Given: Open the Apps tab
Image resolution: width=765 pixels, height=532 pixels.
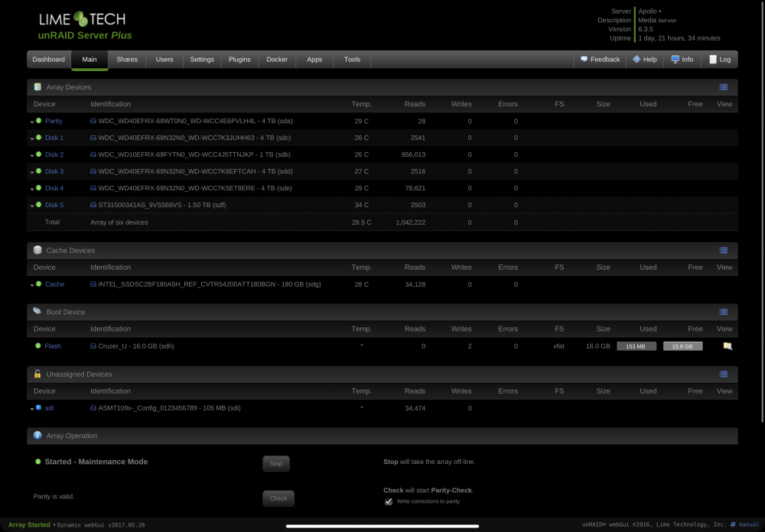Looking at the screenshot, I should click(x=314, y=60).
